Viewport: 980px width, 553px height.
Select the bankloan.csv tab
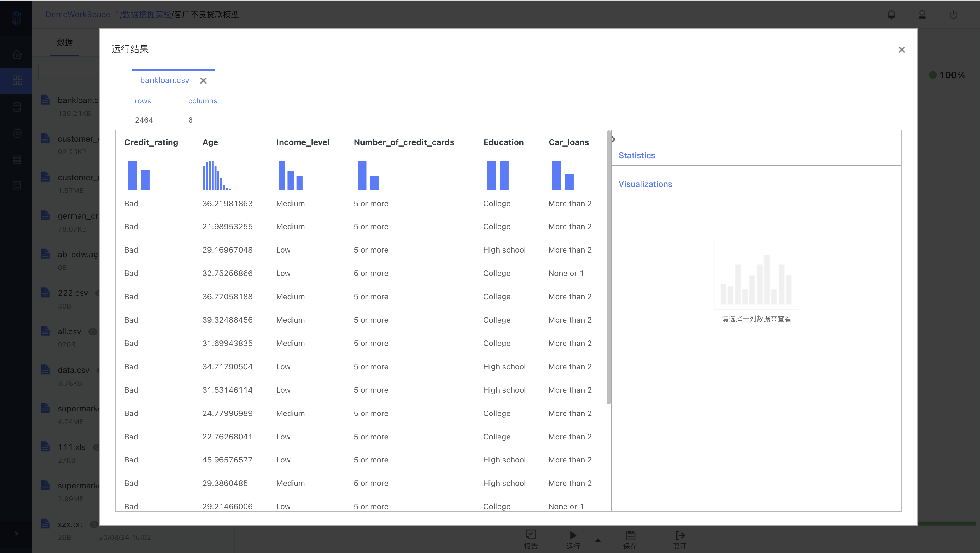pyautogui.click(x=164, y=80)
